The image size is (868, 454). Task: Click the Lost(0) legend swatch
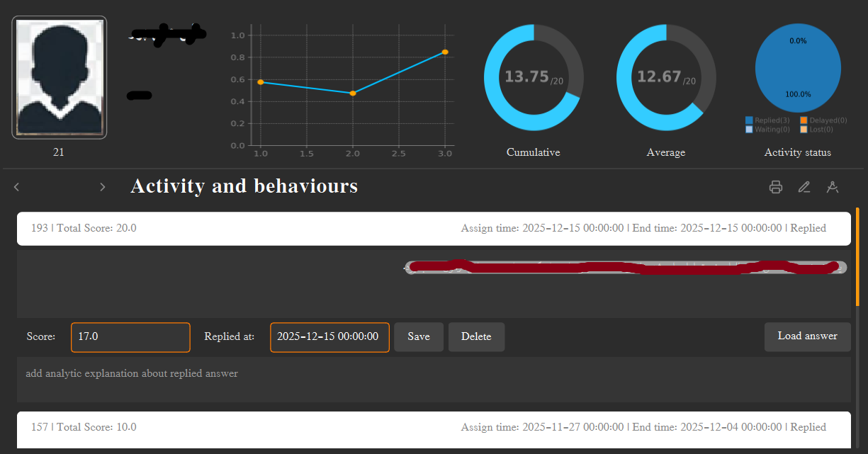coord(804,130)
